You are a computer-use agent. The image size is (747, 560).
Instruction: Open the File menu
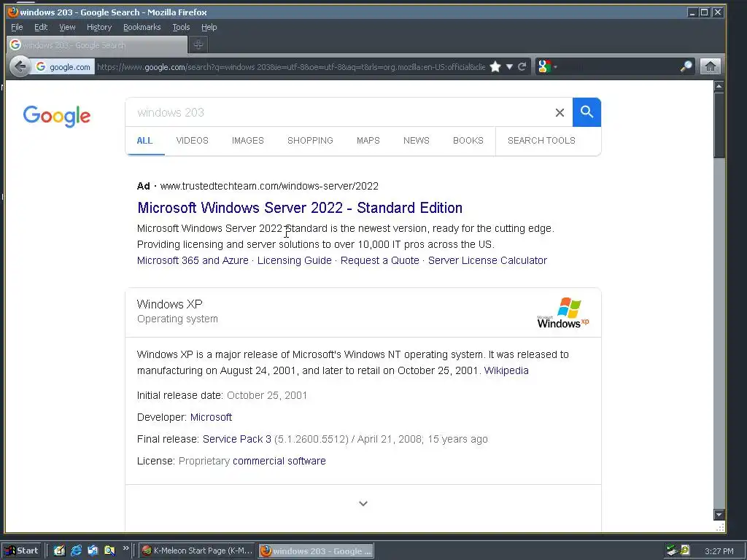pyautogui.click(x=17, y=27)
